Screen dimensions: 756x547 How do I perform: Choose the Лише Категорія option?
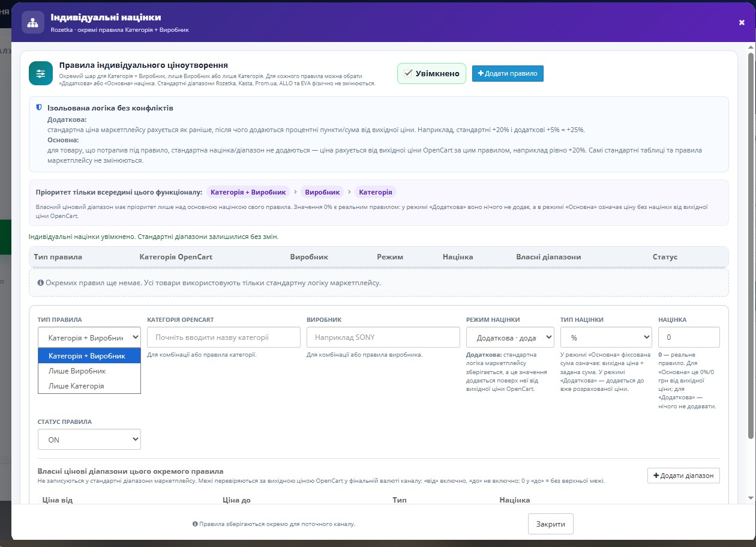coord(89,386)
